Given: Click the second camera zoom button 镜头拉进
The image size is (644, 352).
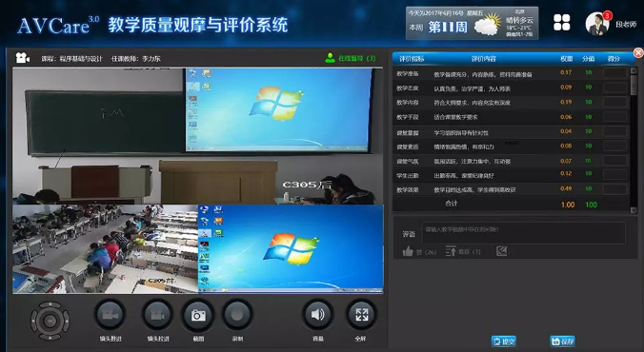Looking at the screenshot, I should click(x=158, y=315).
